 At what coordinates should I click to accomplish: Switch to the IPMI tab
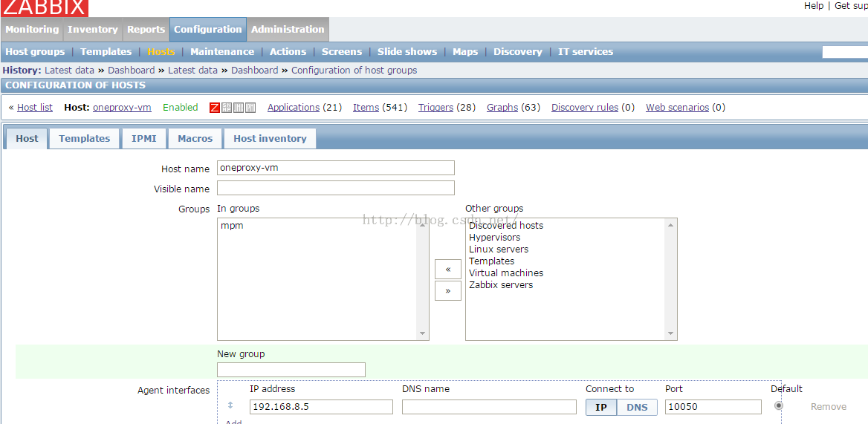[143, 138]
